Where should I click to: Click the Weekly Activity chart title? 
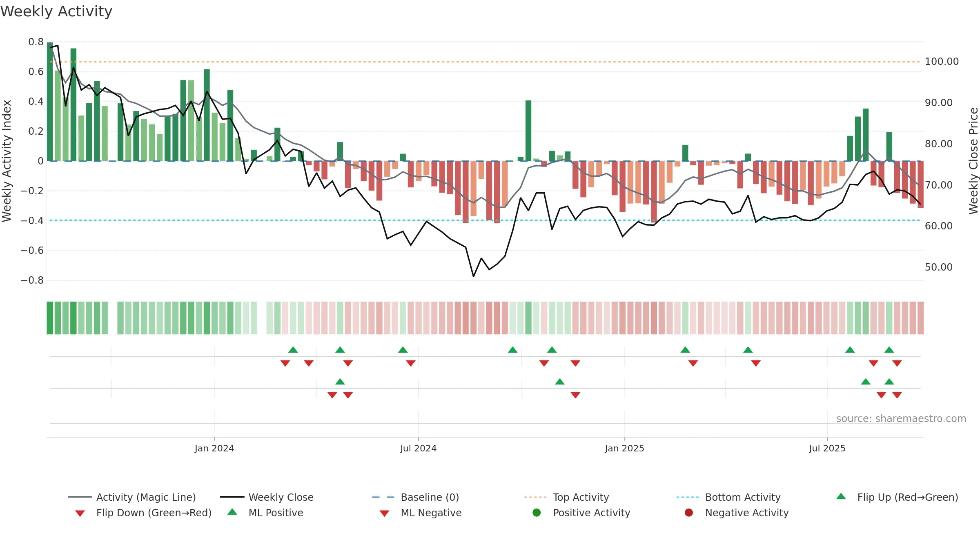click(x=56, y=11)
